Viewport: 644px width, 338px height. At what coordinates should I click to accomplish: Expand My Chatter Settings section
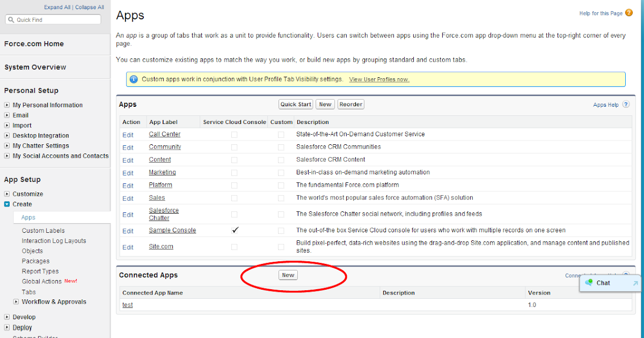pos(7,146)
